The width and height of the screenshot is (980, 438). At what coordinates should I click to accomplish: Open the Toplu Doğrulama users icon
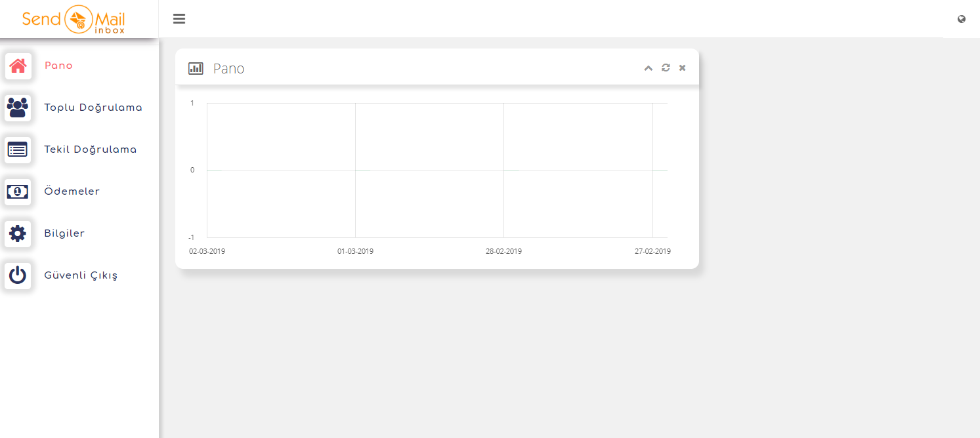[18, 108]
